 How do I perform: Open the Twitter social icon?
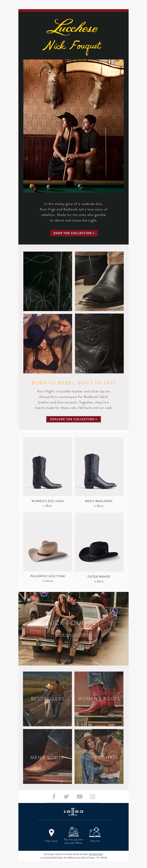(x=66, y=797)
